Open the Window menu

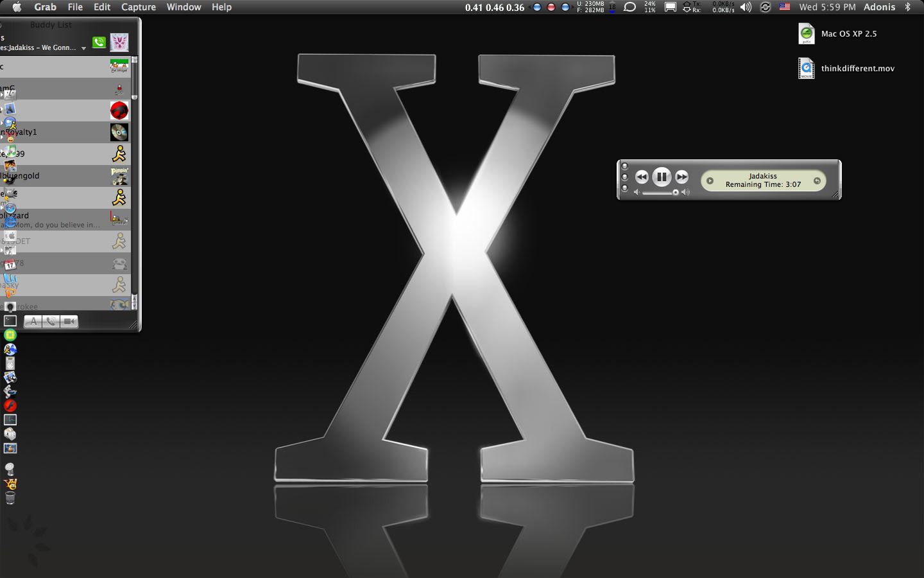184,7
